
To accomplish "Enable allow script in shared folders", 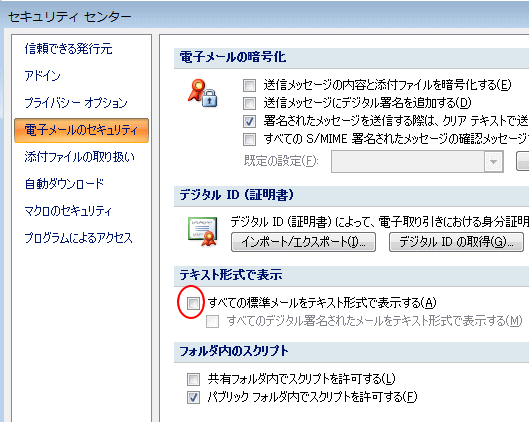I will (x=193, y=379).
